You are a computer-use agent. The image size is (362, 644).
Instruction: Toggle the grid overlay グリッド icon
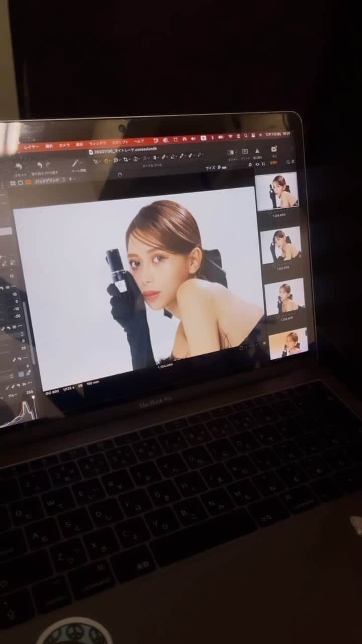tap(245, 151)
